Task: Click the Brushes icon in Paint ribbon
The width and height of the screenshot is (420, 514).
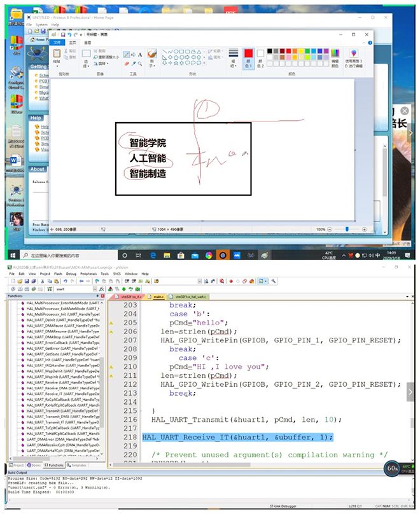Action: (152, 53)
